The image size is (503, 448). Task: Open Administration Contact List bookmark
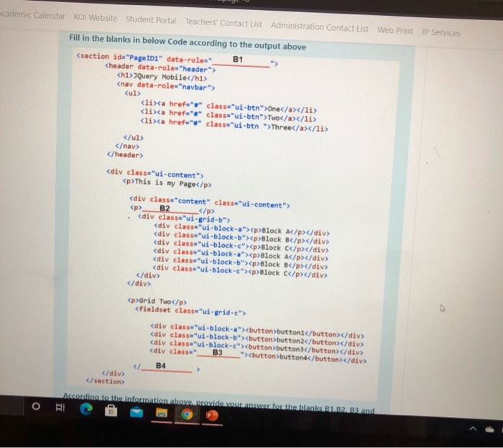click(x=320, y=27)
